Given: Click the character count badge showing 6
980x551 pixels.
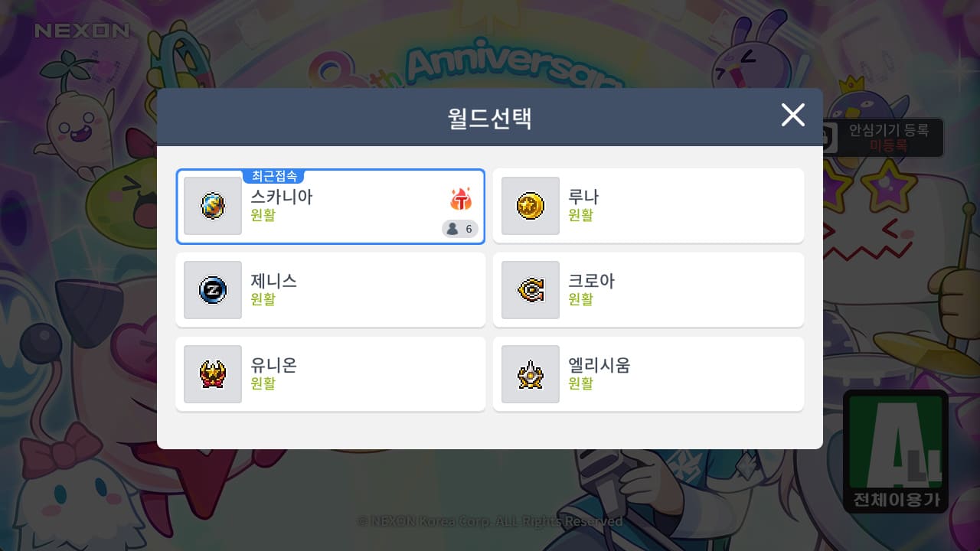Looking at the screenshot, I should (460, 229).
